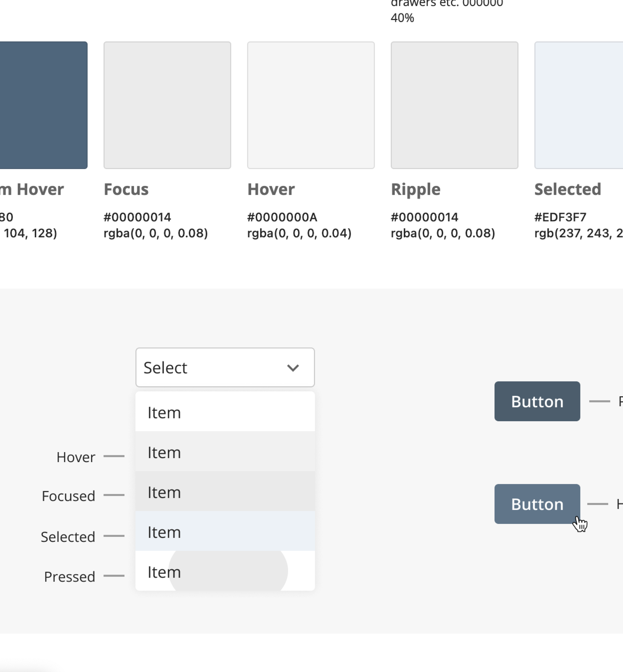Choose the first Item in dropdown list
Screen dimensions: 623x672
(225, 412)
